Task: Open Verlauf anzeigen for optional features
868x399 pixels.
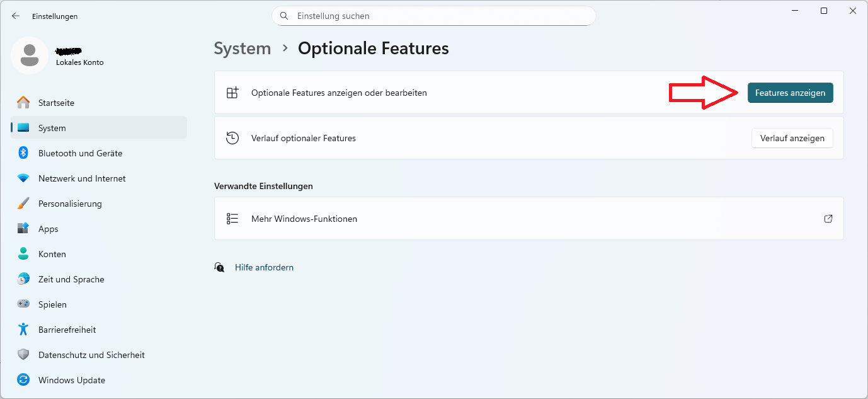Action: 792,138
